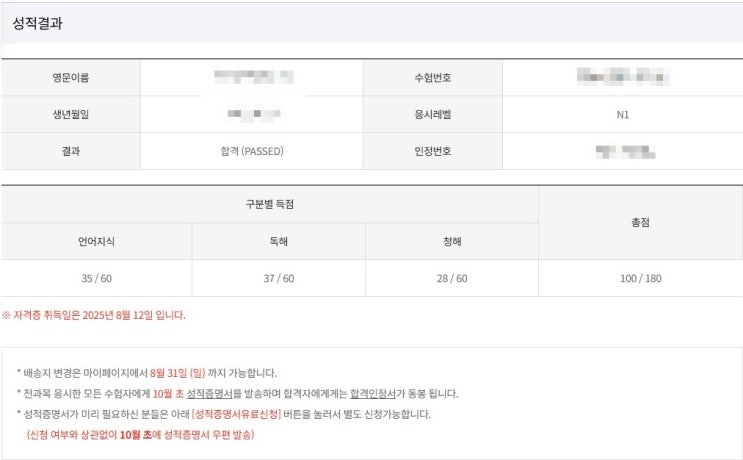The width and height of the screenshot is (743, 460).
Task: Click the 생년월일 label cell
Action: tap(70, 114)
